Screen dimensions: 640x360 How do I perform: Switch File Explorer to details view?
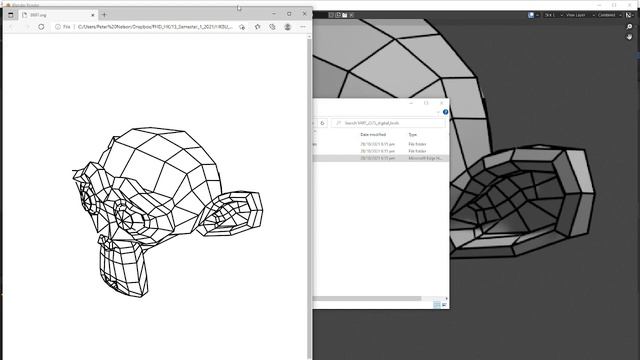[x=436, y=305]
